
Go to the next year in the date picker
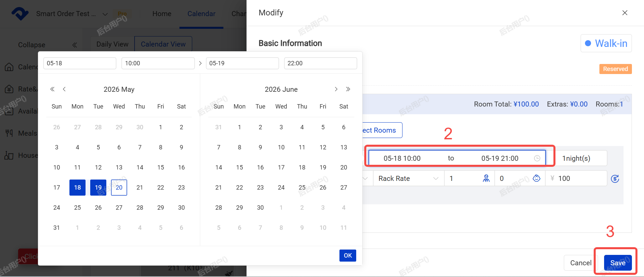[x=348, y=89]
